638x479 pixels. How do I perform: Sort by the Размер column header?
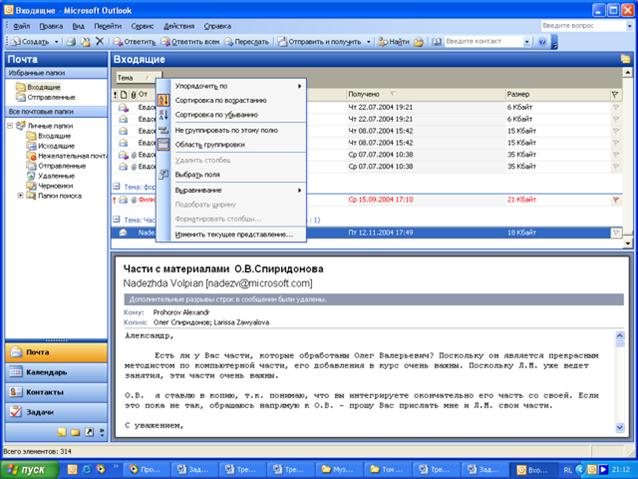click(x=557, y=94)
